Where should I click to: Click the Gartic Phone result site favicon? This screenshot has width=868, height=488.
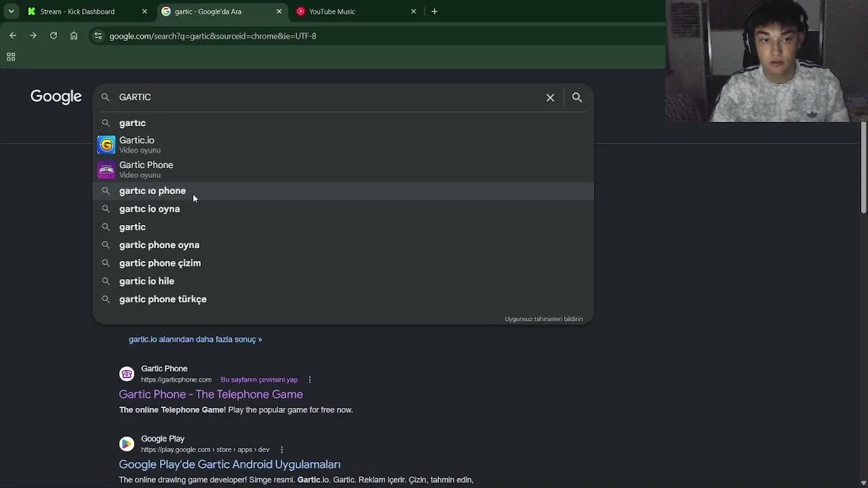coord(127,374)
